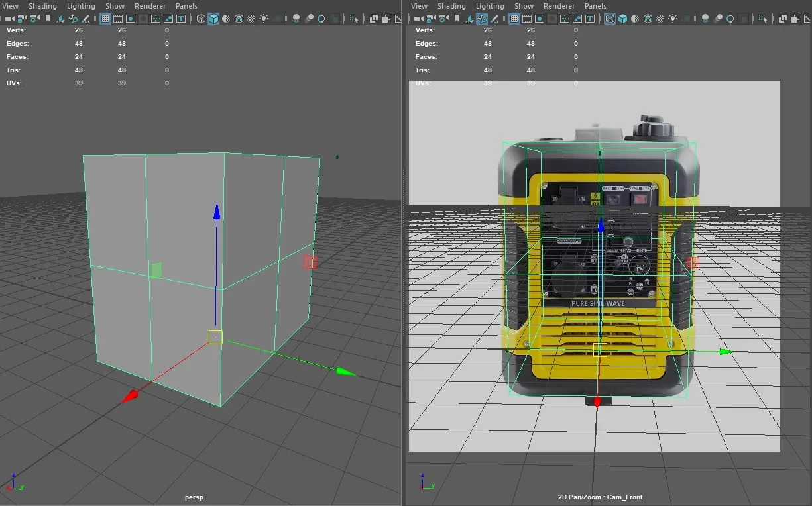The width and height of the screenshot is (812, 506).
Task: Click red axis arrow tip in persp view
Action: pyautogui.click(x=131, y=396)
